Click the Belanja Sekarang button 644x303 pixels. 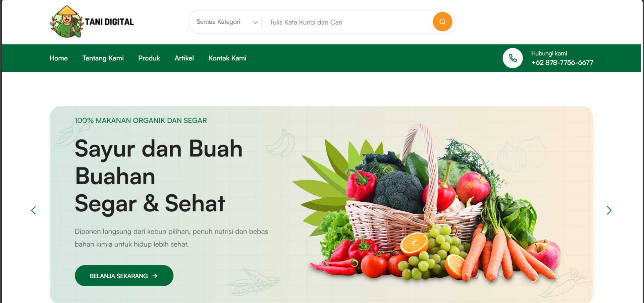tap(124, 276)
